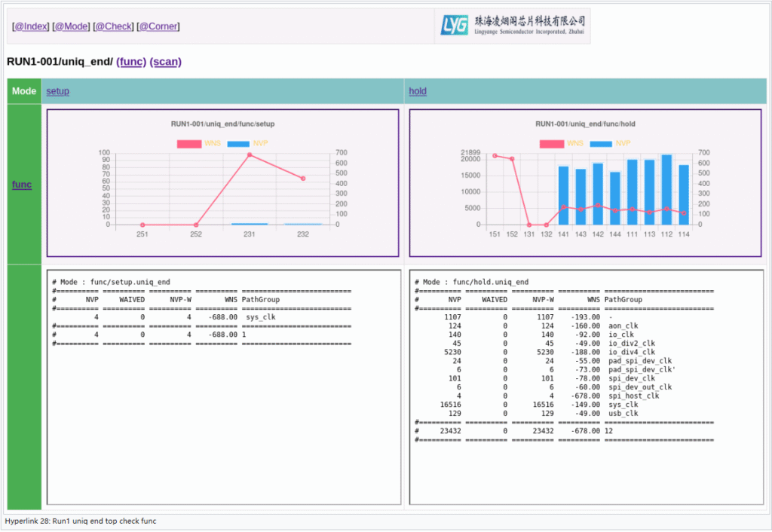This screenshot has height=532, width=772.
Task: Select the setup column header link
Action: [57, 91]
